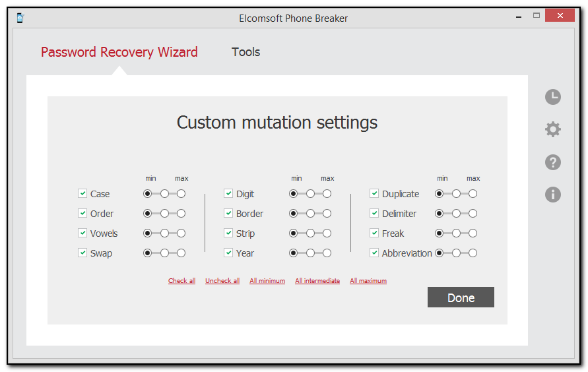
Task: Click the All maximum link
Action: tap(368, 281)
